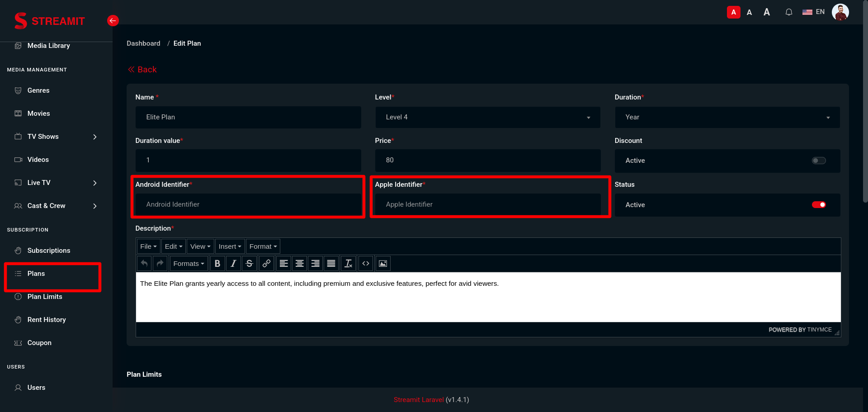Align text left
The height and width of the screenshot is (412, 868).
pyautogui.click(x=284, y=263)
